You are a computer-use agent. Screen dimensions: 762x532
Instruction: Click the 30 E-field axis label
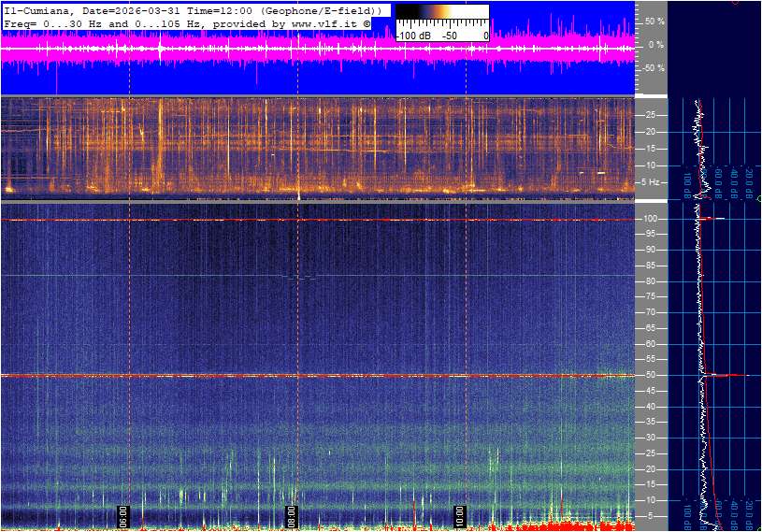(650, 438)
